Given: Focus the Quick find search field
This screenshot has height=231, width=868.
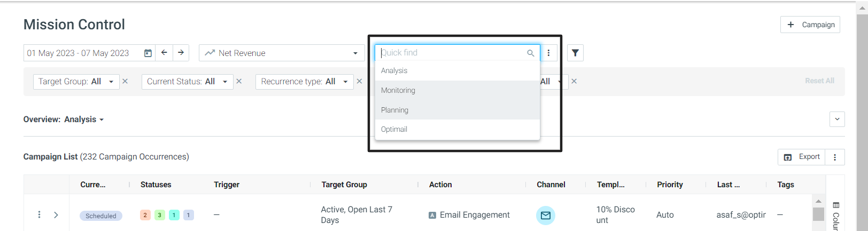Looking at the screenshot, I should (452, 53).
